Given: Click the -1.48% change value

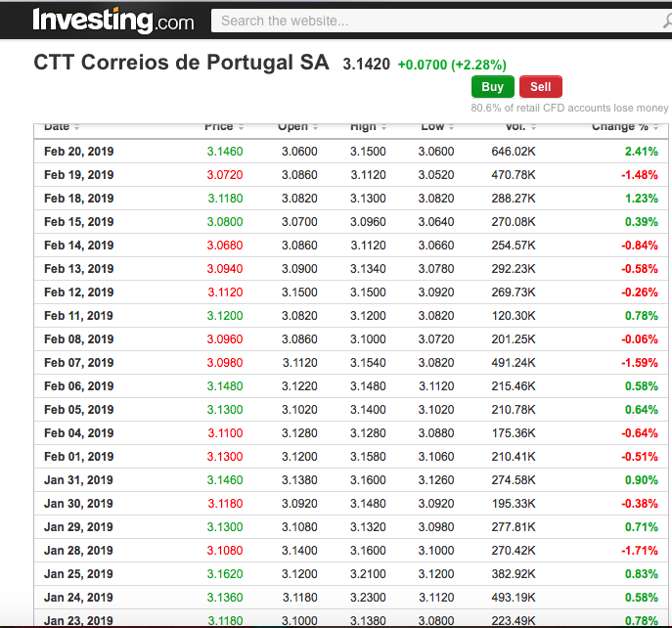Looking at the screenshot, I should (x=640, y=175).
